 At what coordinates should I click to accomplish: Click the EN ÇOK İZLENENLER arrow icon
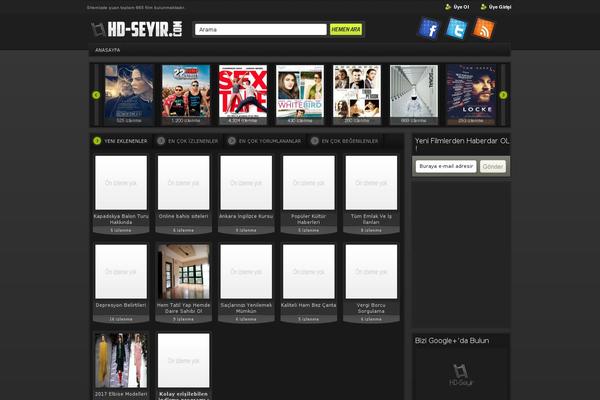161,141
